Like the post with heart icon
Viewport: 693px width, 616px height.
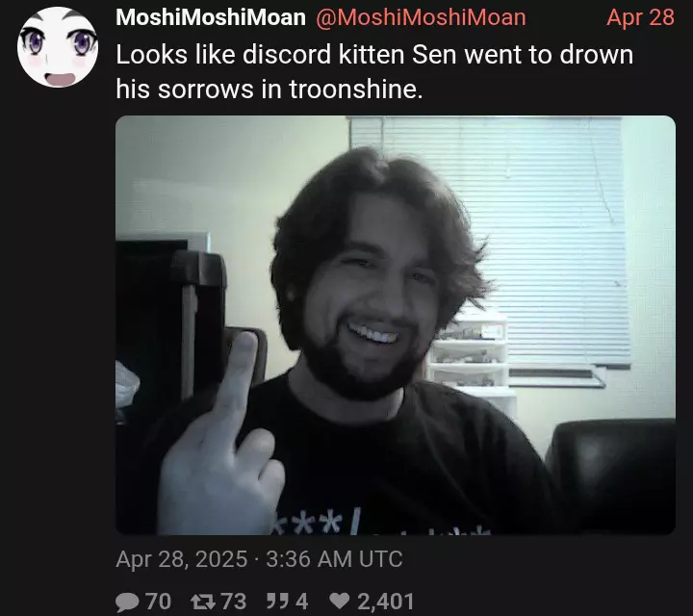340,601
